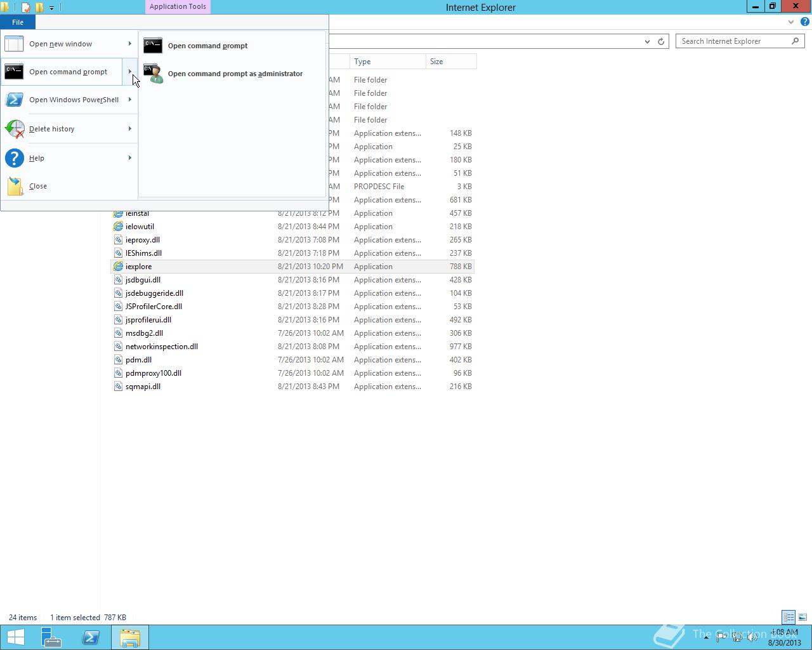Open PowerShell from the taskbar
Viewport: 812px width, 650px height.
coord(91,637)
